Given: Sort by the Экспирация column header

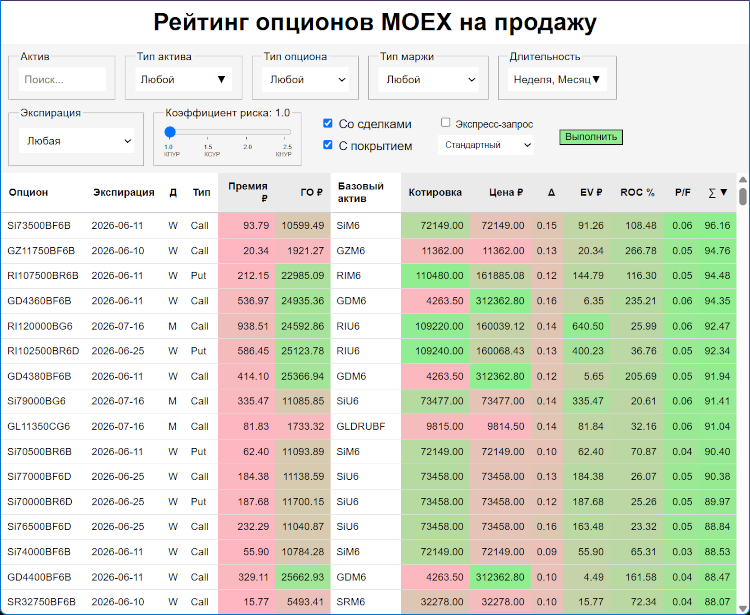Looking at the screenshot, I should click(124, 192).
